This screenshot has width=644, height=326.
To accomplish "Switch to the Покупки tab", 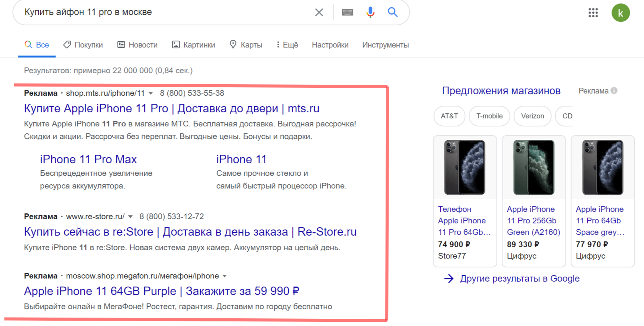I will point(83,45).
